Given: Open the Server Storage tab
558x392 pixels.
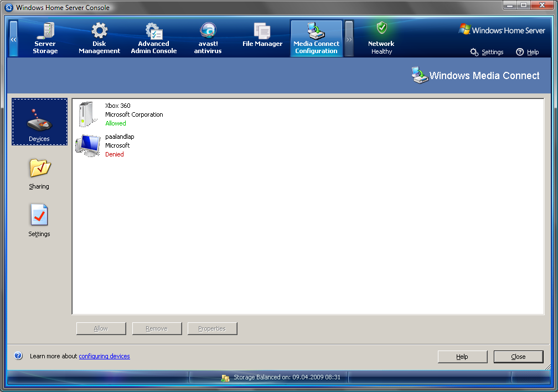Looking at the screenshot, I should pyautogui.click(x=45, y=38).
